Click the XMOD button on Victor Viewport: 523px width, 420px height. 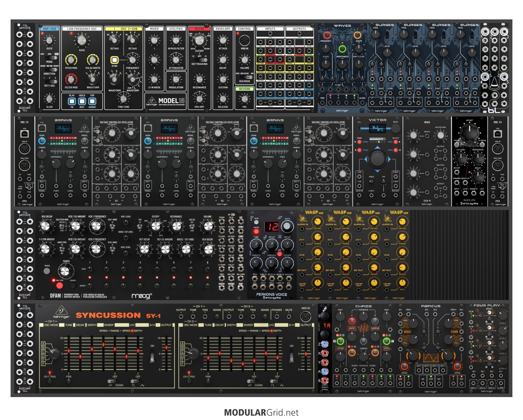pyautogui.click(x=359, y=142)
